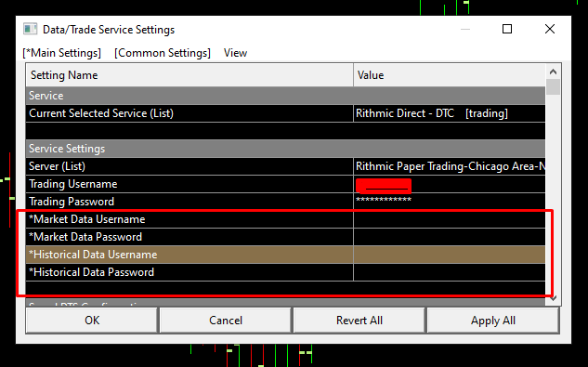The width and height of the screenshot is (588, 367).
Task: Select the 'Trading Username' row label
Action: pos(73,184)
